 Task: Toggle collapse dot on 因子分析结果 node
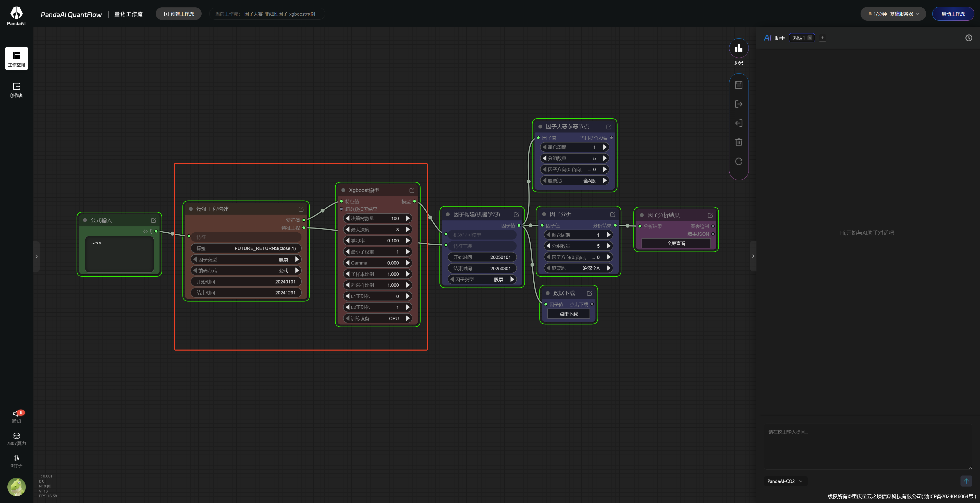pyautogui.click(x=642, y=215)
